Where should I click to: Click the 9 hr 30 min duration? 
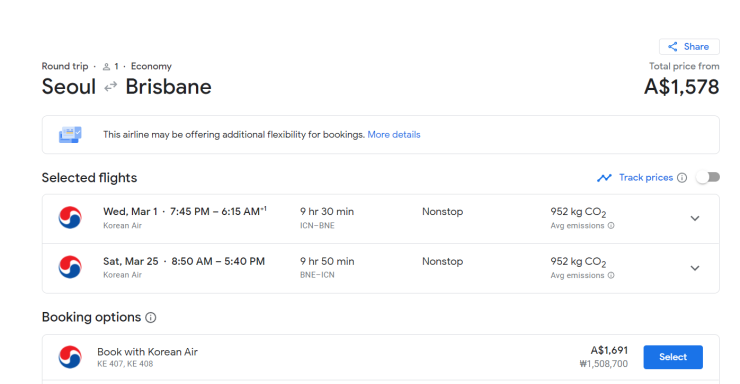point(327,211)
